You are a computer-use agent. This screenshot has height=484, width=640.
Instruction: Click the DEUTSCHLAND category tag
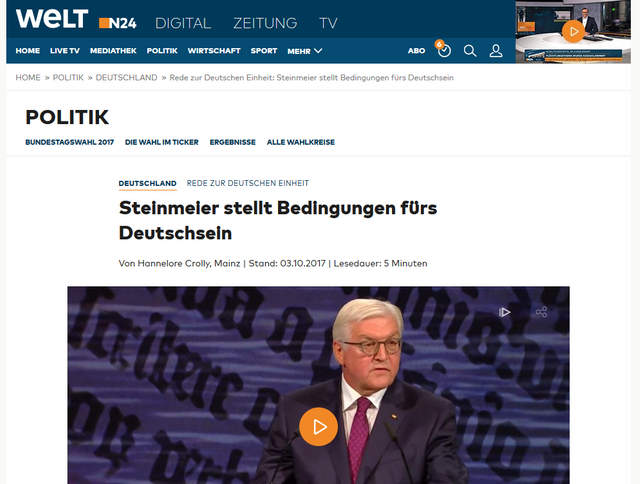click(147, 183)
